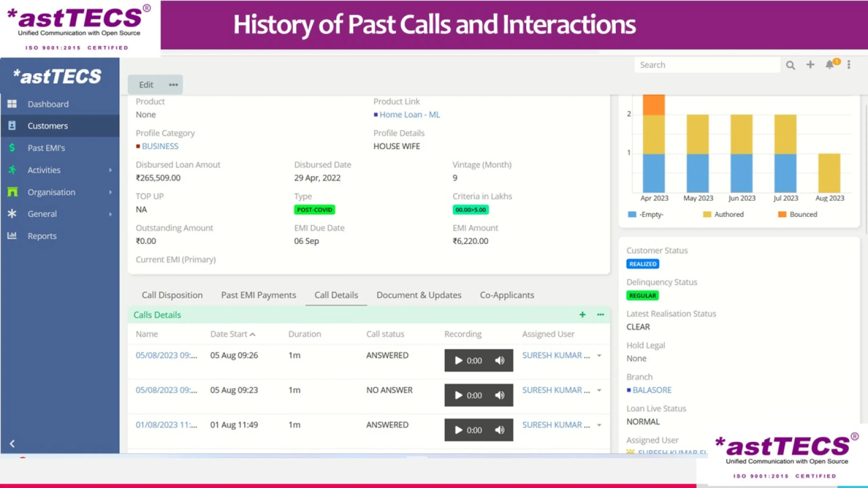Toggle Bounced series in chart legend
Image resolution: width=868 pixels, height=488 pixels.
[x=803, y=214]
